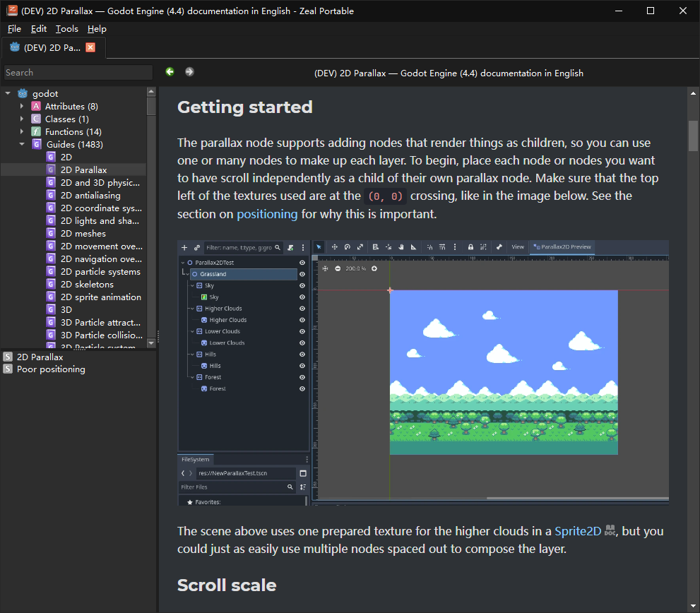Screen dimensions: 700x613
Task: Open the 3D guide entry
Action: (x=66, y=309)
